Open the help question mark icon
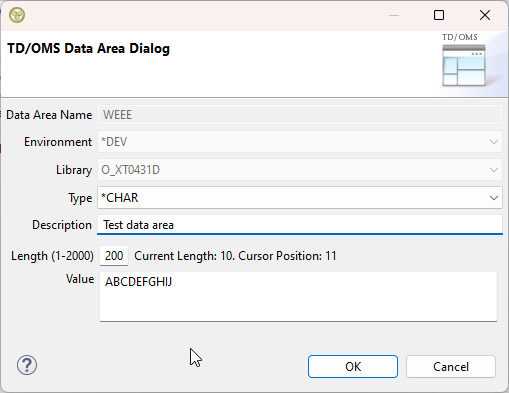Image resolution: width=509 pixels, height=393 pixels. click(x=27, y=365)
